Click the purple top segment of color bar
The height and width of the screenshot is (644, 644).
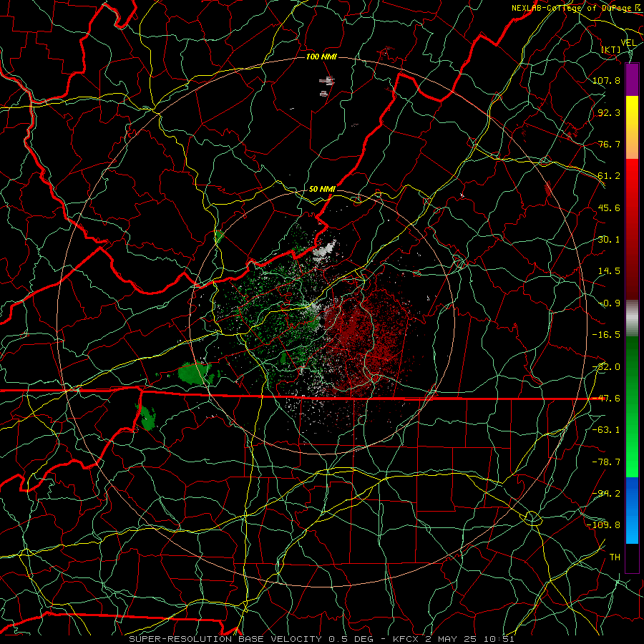coord(632,79)
